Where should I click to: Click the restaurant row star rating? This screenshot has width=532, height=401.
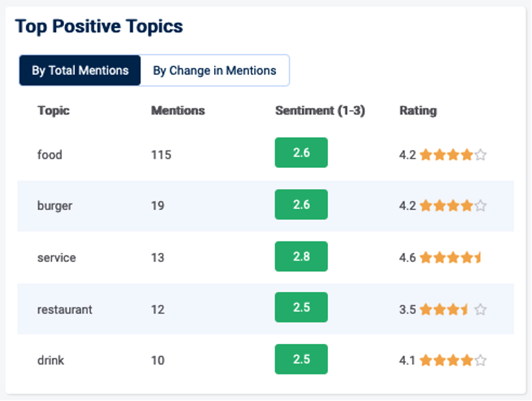tap(453, 309)
